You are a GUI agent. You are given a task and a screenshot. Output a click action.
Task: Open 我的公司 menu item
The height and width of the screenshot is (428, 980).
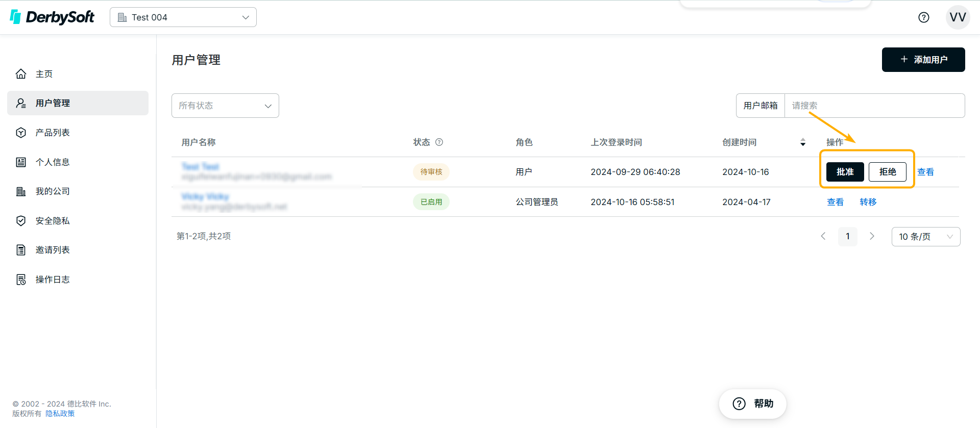[x=78, y=191]
